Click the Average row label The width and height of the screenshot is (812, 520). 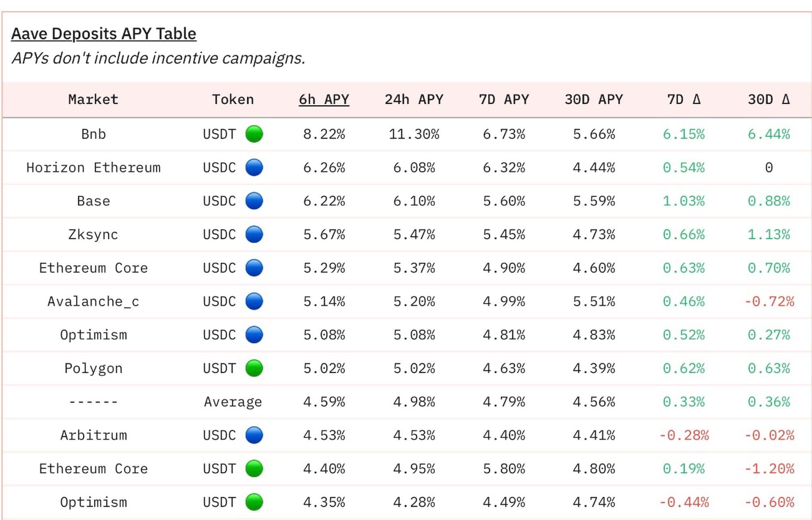233,402
